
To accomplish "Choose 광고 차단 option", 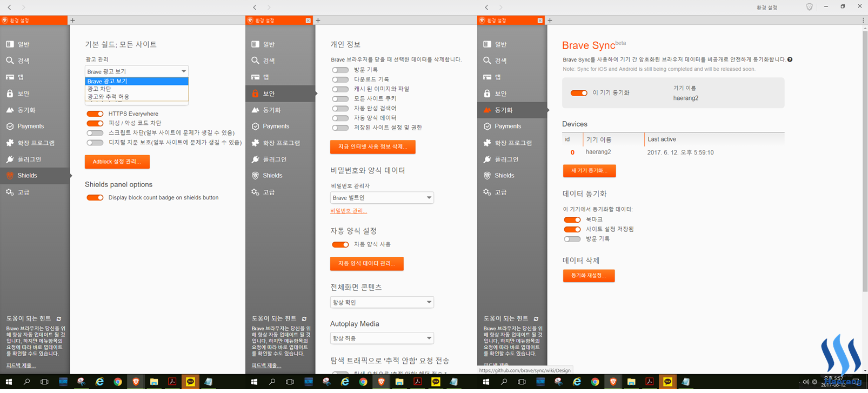I will click(137, 89).
